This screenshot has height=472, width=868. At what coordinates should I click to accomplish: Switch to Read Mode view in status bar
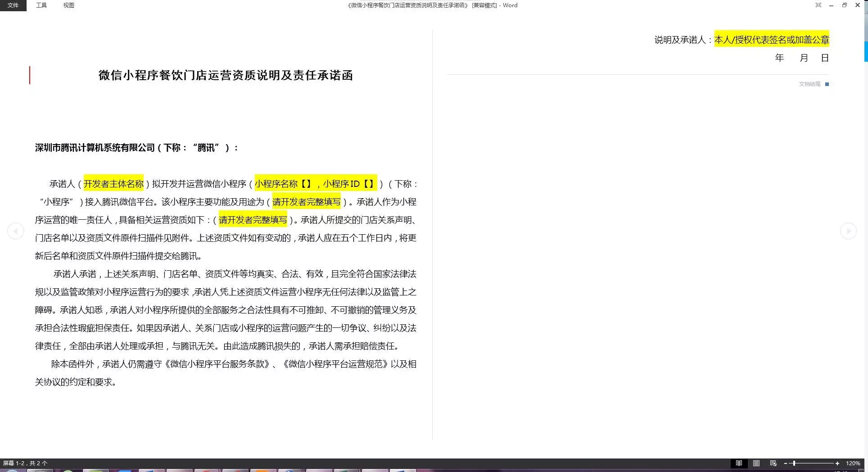pos(739,463)
